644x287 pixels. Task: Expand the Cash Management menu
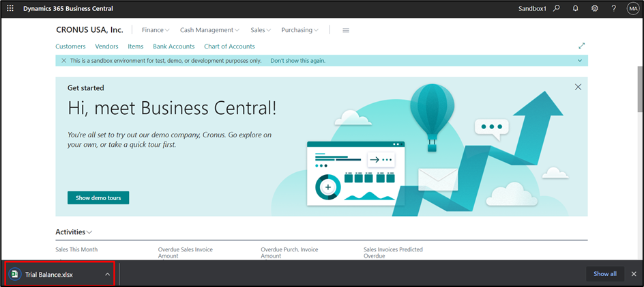pos(210,30)
